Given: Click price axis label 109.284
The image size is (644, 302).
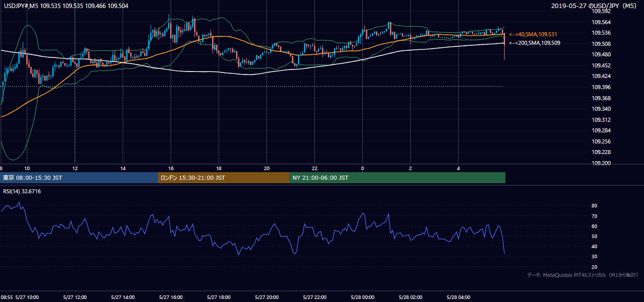Looking at the screenshot, I should coord(601,131).
